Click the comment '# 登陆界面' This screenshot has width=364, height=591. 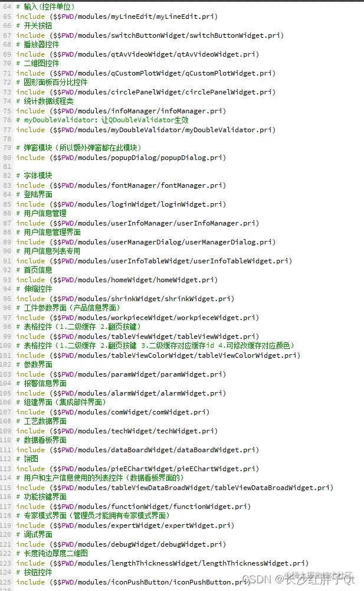tap(34, 194)
